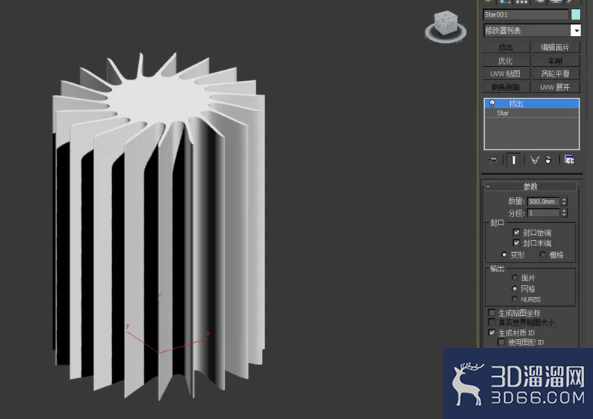The height and width of the screenshot is (419, 593).
Task: Uncheck the 封口始端 cap start checkbox
Action: pos(516,232)
